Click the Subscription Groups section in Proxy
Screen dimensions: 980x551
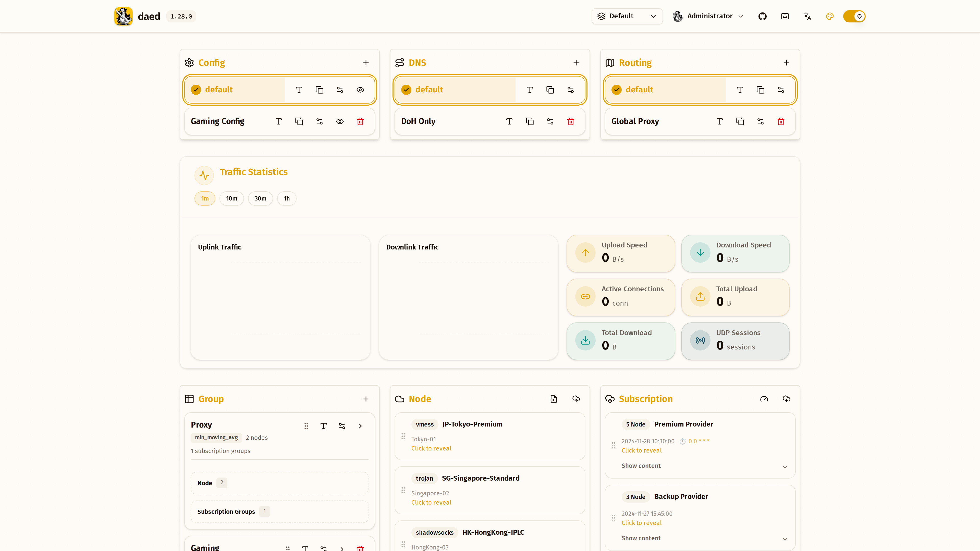coord(280,511)
